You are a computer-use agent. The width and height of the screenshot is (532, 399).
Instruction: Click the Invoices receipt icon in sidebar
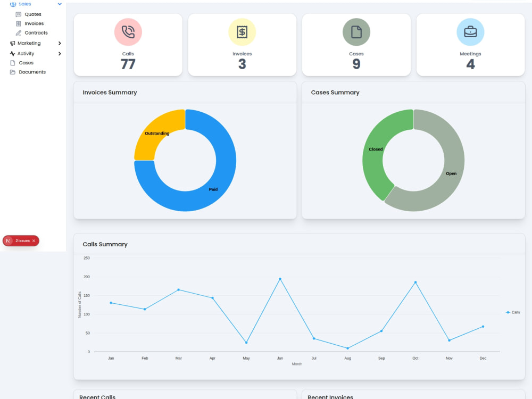18,23
